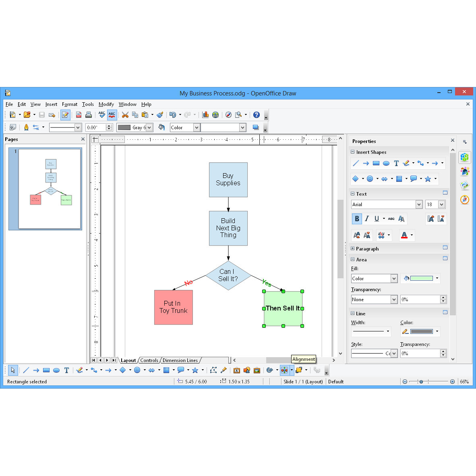Select the Text tool in bottom drawing toolbar

[66, 370]
